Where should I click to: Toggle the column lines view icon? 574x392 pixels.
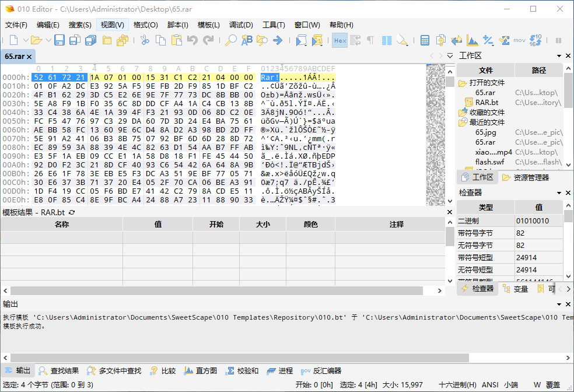tap(387, 40)
